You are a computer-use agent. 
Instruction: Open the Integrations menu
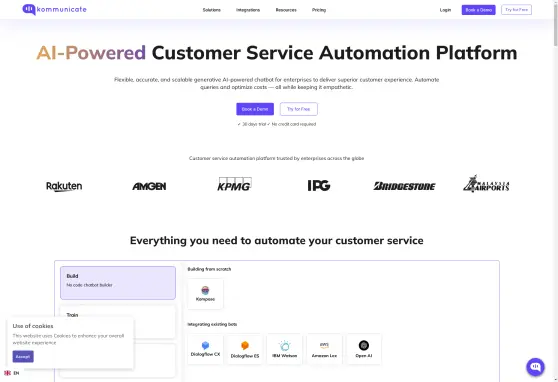click(x=248, y=10)
